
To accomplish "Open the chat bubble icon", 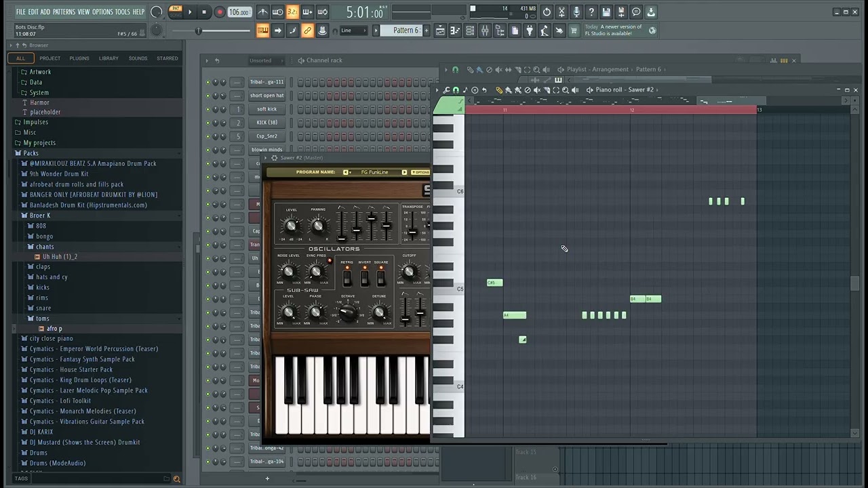I will click(x=636, y=12).
